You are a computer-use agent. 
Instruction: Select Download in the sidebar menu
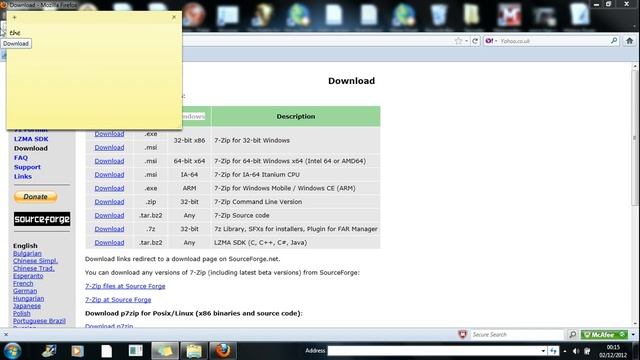pyautogui.click(x=31, y=148)
